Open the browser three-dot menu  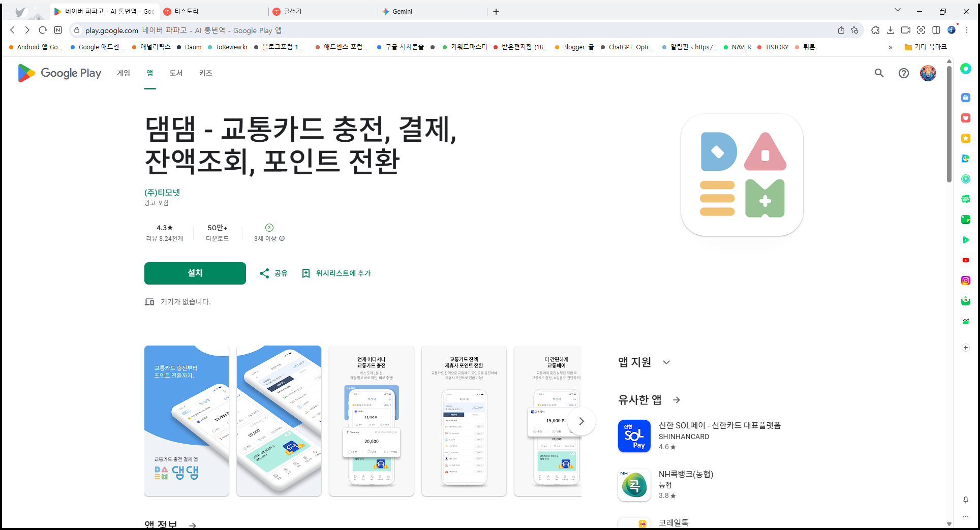pyautogui.click(x=967, y=30)
